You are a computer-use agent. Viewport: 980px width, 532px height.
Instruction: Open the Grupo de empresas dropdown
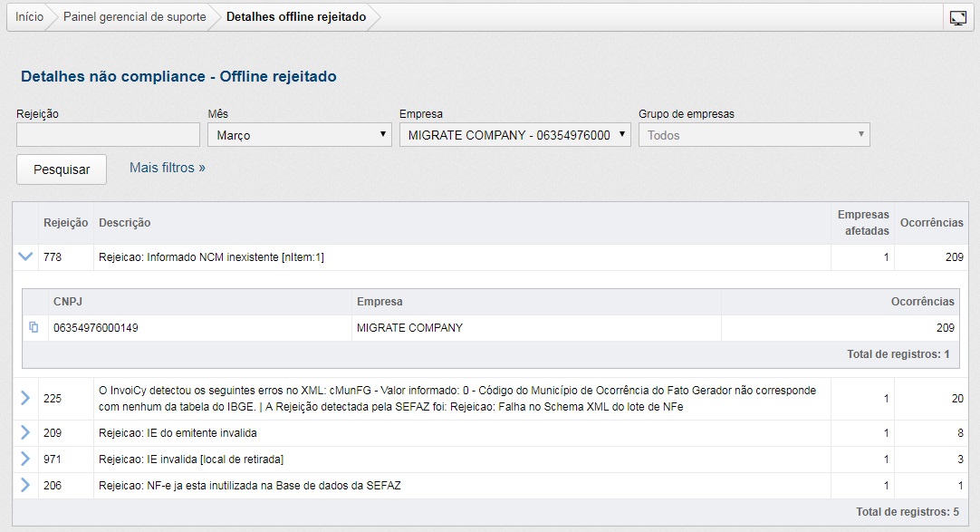754,135
